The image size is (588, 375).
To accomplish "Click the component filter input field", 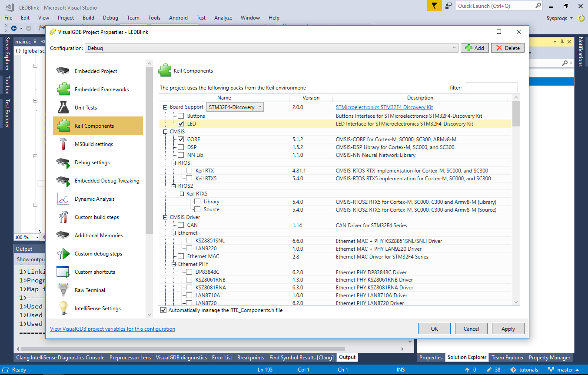I will click(x=492, y=87).
